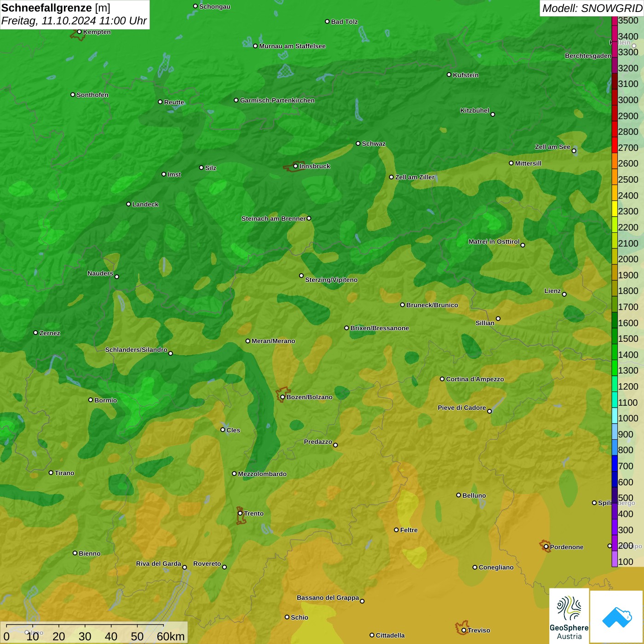This screenshot has height=644, width=644.
Task: Click the Bruneck/Brunico label
Action: [x=432, y=305]
